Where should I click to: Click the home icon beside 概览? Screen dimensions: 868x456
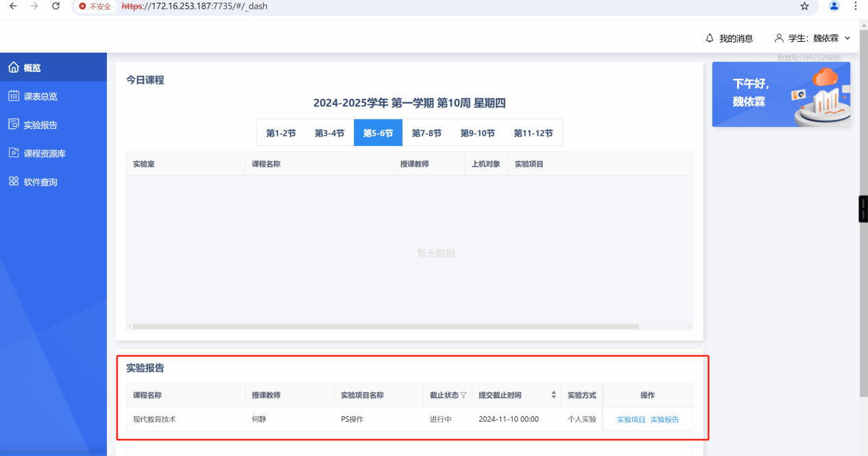14,67
